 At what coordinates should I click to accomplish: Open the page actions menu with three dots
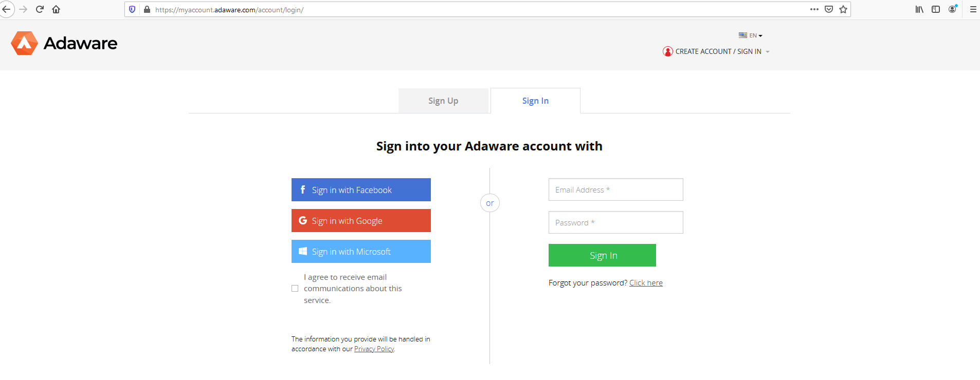pyautogui.click(x=814, y=9)
